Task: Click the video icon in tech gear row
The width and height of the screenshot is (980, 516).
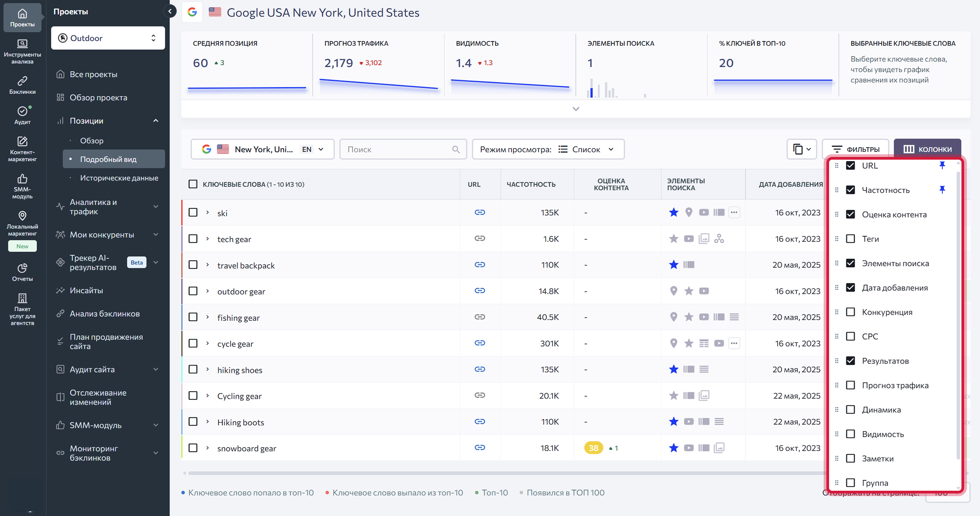Action: 689,239
